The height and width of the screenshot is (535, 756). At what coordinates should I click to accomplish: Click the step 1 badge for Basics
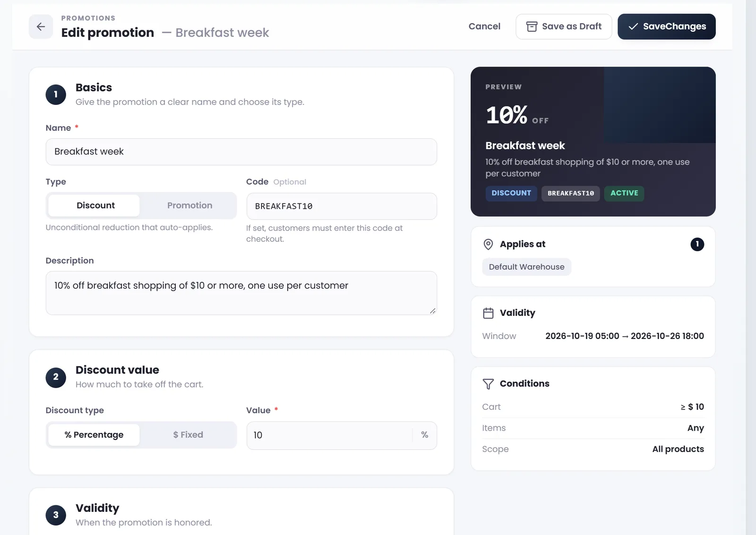click(x=56, y=94)
